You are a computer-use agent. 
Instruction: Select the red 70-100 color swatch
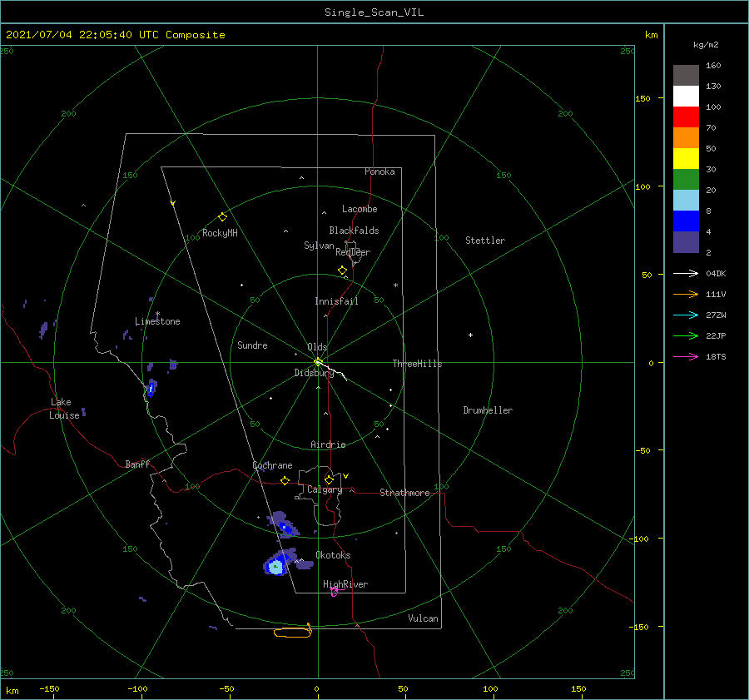[686, 117]
